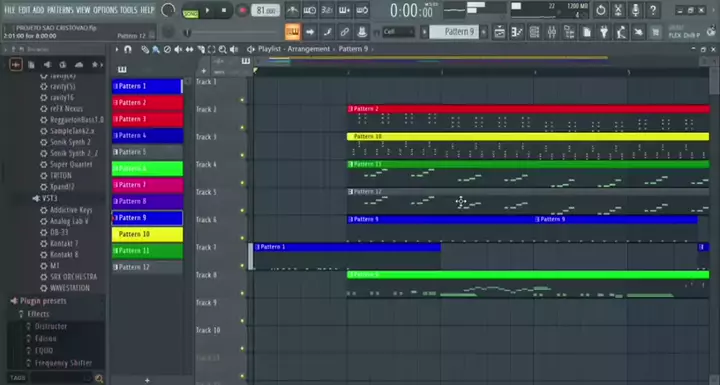Select the Paint brush tool in playlist

(156, 49)
